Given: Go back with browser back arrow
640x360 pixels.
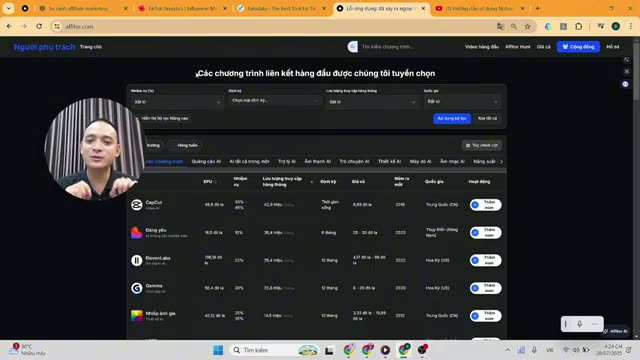Looking at the screenshot, I should click(x=9, y=26).
